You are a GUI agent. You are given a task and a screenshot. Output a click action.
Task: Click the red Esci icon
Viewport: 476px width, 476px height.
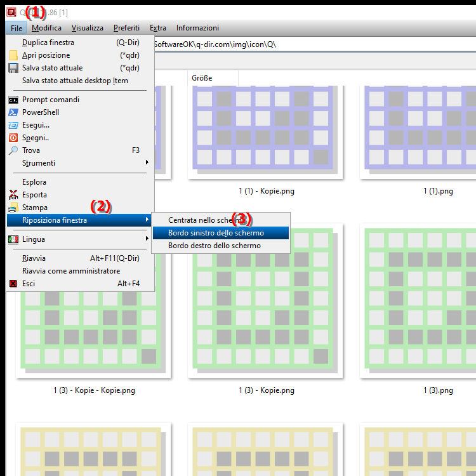13,284
